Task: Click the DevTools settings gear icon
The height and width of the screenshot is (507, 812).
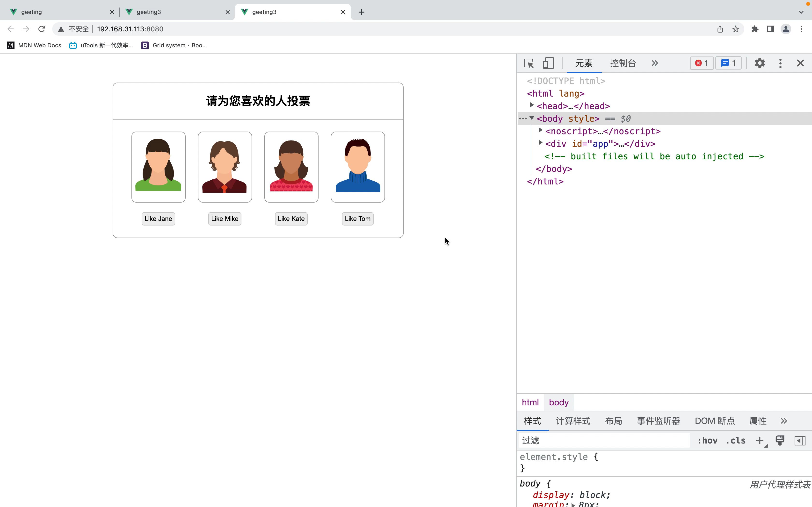Action: [760, 63]
